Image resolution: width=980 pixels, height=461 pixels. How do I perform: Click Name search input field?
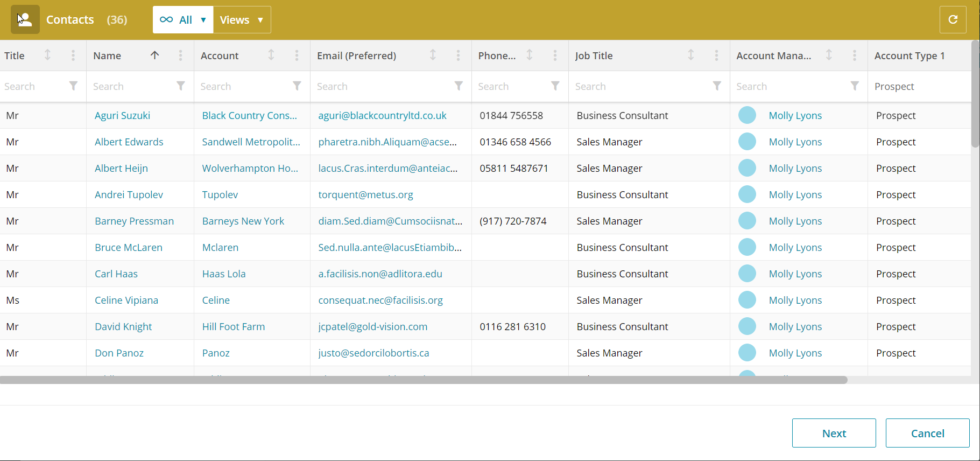coord(132,86)
